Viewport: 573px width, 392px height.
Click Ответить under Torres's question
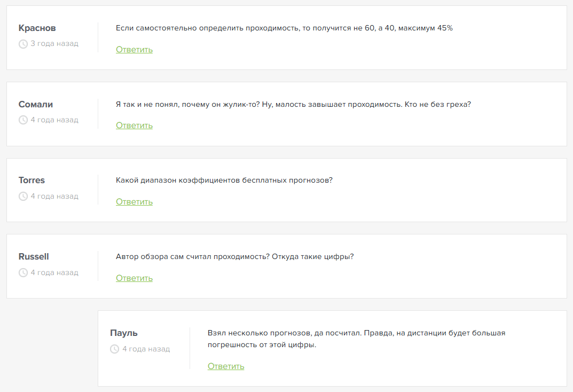134,202
